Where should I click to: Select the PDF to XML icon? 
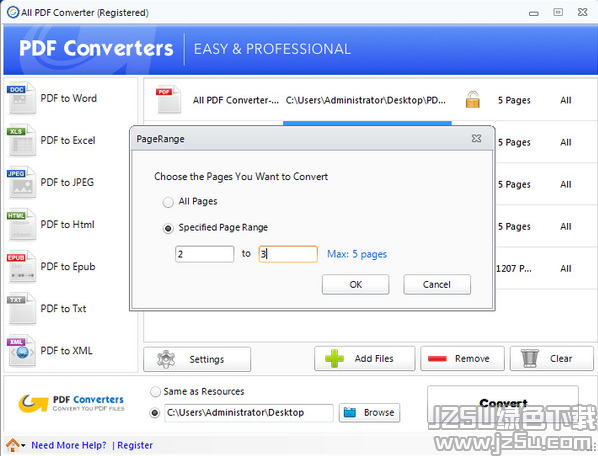coord(21,350)
